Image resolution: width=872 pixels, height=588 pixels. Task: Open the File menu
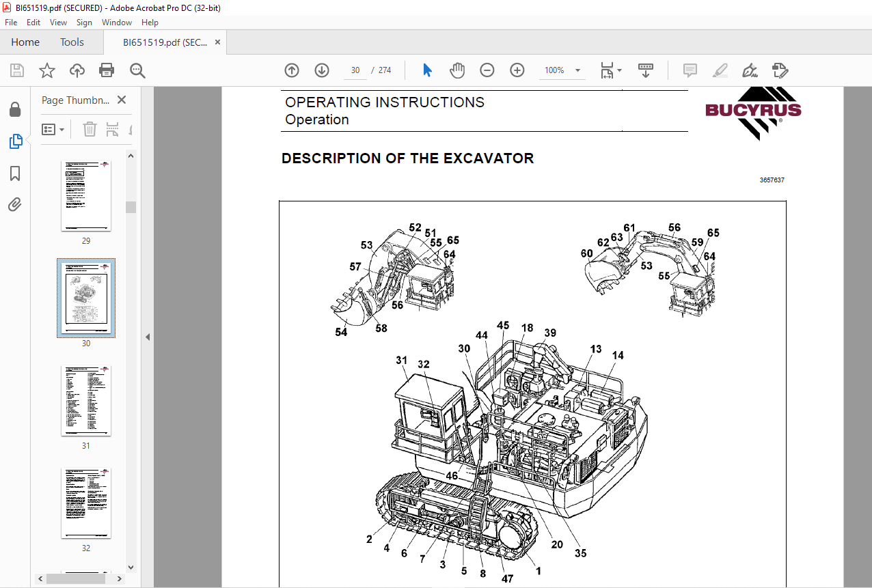pos(11,23)
